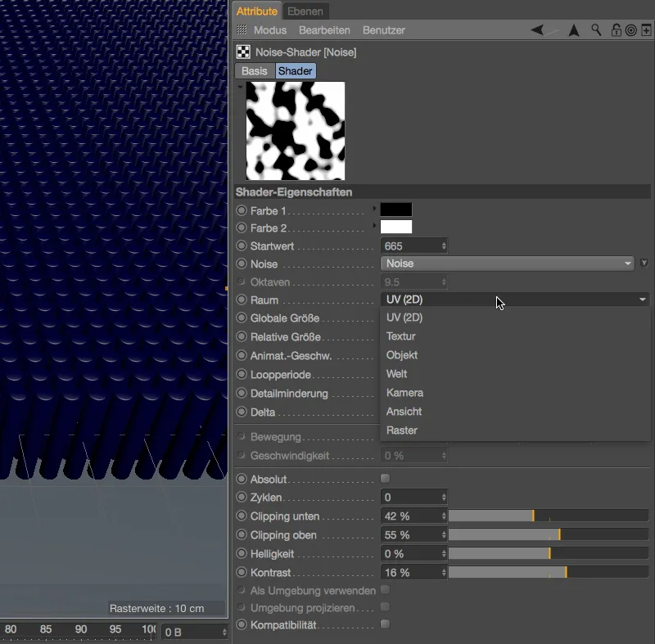The image size is (655, 644).
Task: Choose Welt from the Raum dropdown list
Action: pyautogui.click(x=397, y=374)
